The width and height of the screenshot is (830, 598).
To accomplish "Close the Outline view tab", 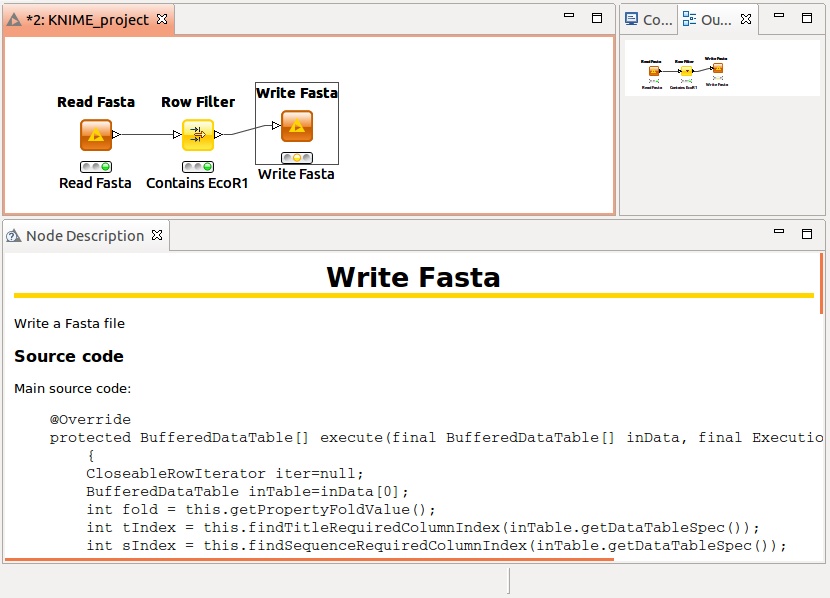I will pos(746,19).
